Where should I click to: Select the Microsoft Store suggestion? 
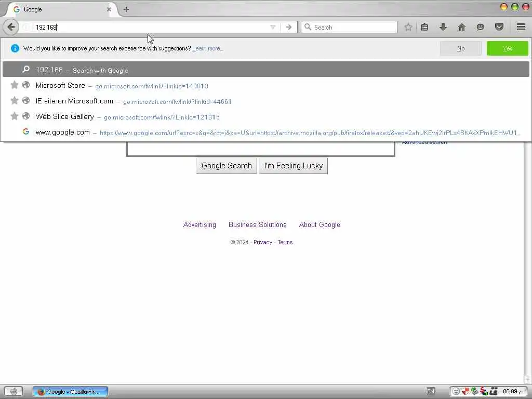pyautogui.click(x=266, y=85)
